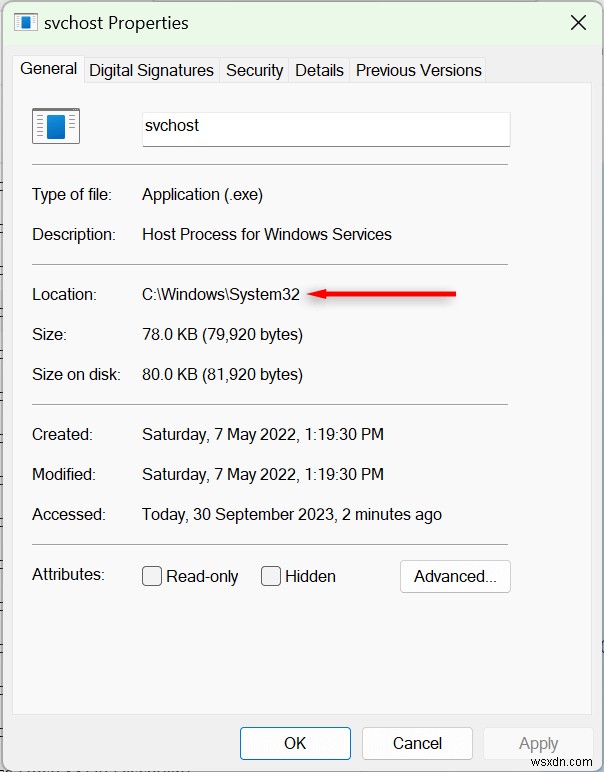This screenshot has width=604, height=772.
Task: Click 'Host Process for Windows Services' description
Action: coord(267,234)
